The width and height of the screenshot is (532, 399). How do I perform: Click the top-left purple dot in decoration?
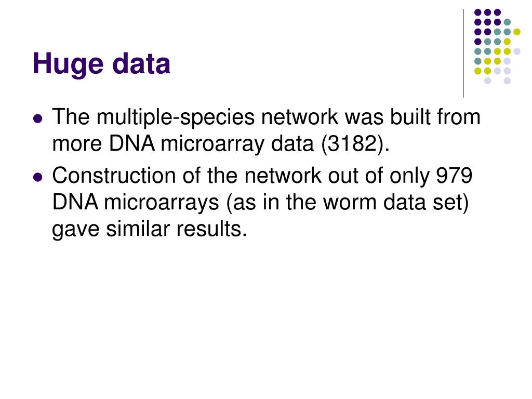point(478,12)
